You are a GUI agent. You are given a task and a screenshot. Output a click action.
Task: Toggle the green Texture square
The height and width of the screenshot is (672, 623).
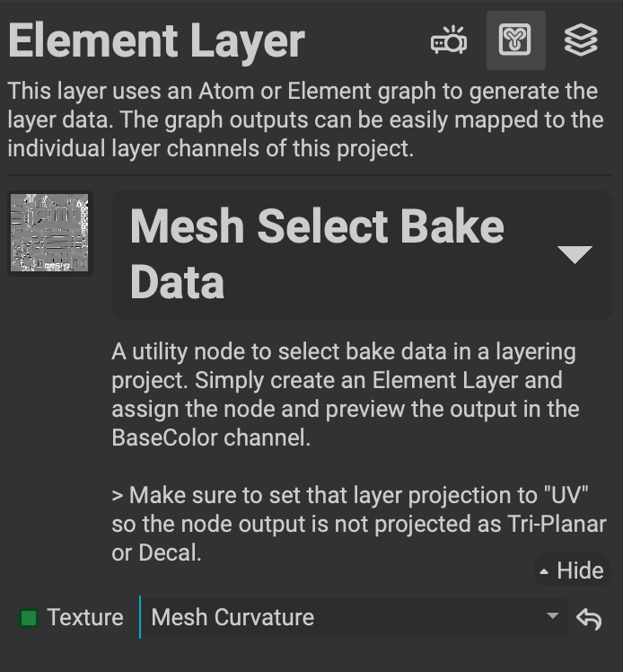29,618
